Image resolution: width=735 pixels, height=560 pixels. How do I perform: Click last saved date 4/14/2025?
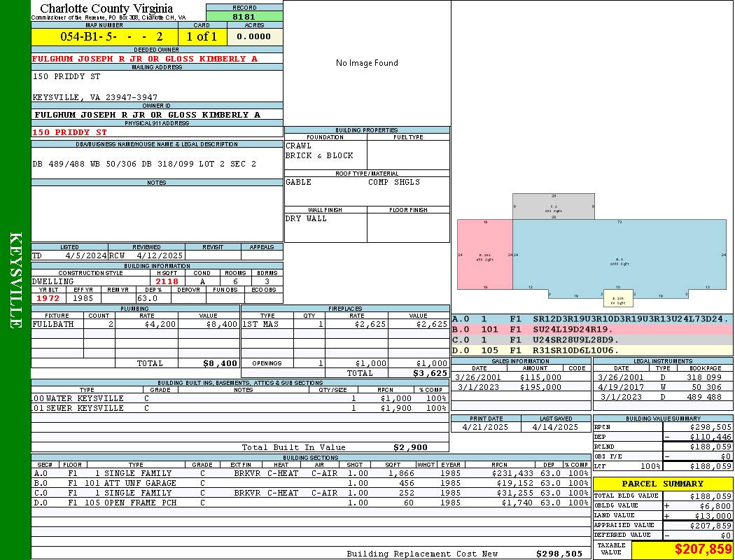pyautogui.click(x=556, y=428)
